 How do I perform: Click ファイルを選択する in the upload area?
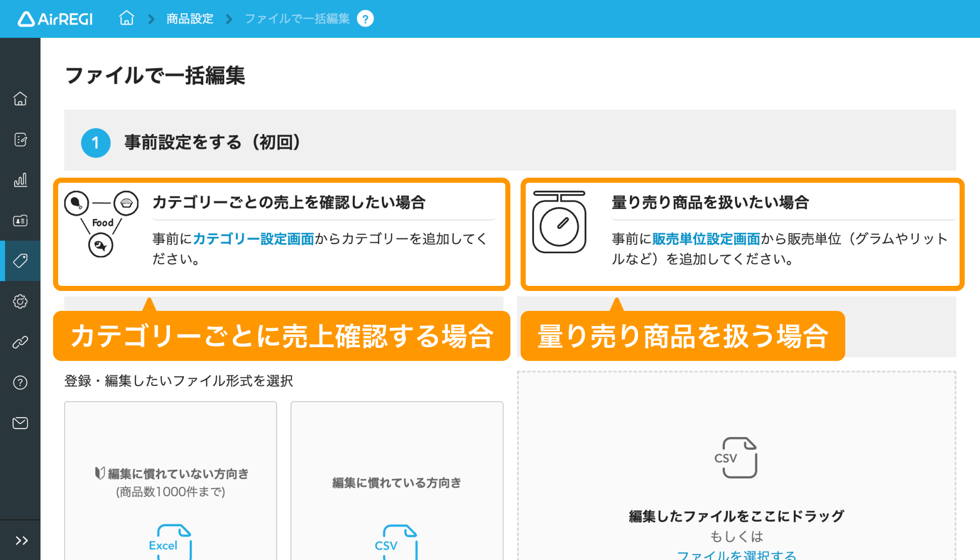pyautogui.click(x=735, y=556)
